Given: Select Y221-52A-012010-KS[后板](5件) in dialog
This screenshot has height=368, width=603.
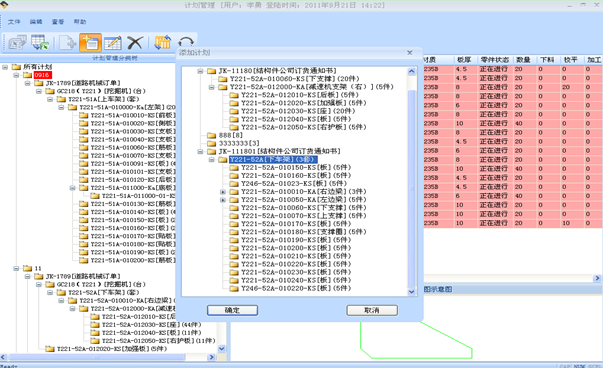Looking at the screenshot, I should (x=300, y=95).
